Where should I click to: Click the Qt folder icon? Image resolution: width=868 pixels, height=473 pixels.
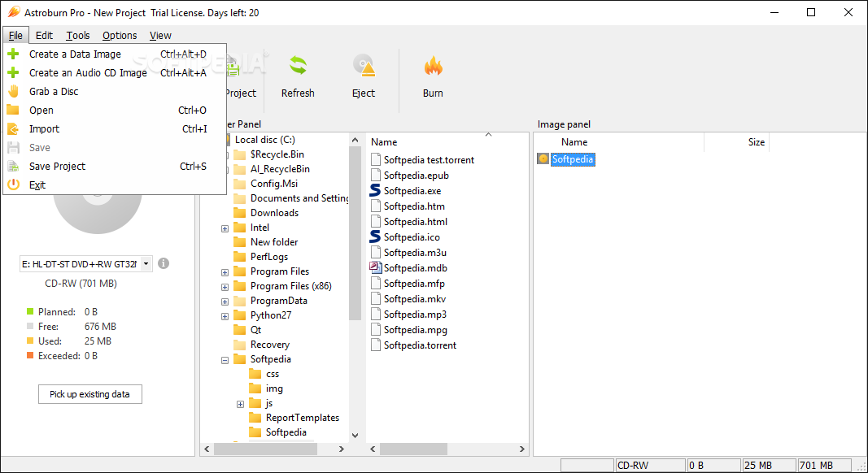[x=239, y=330]
